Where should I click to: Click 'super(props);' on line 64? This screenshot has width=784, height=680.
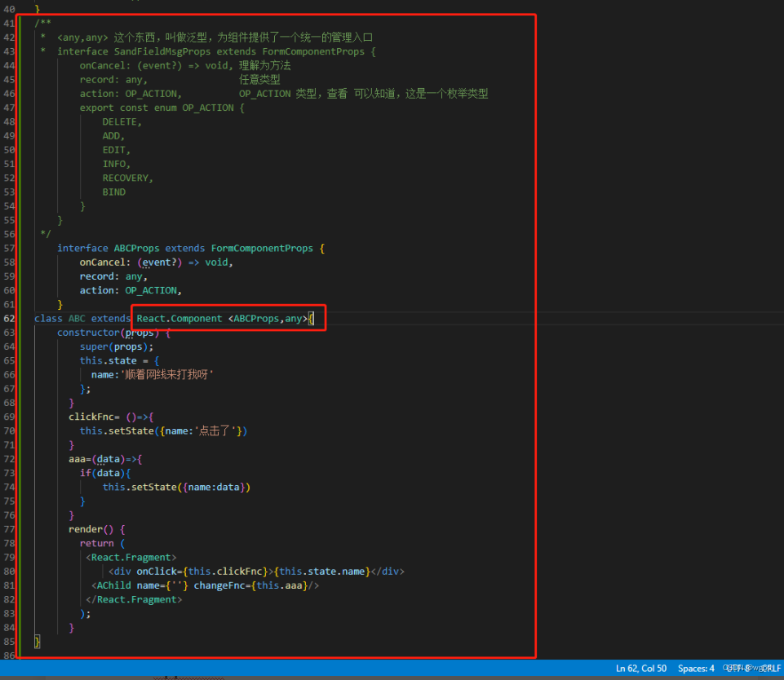(x=117, y=347)
